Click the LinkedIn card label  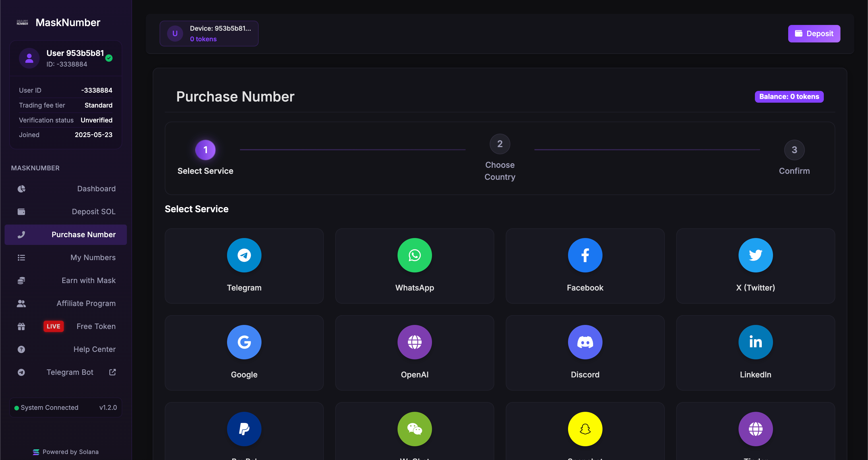755,375
